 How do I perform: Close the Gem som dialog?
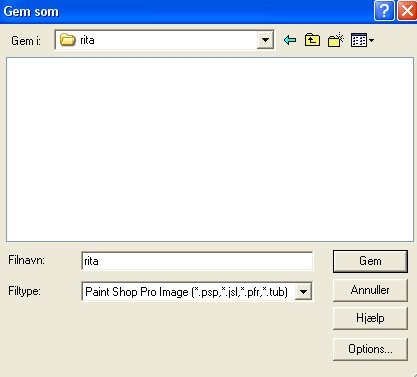[x=407, y=11]
